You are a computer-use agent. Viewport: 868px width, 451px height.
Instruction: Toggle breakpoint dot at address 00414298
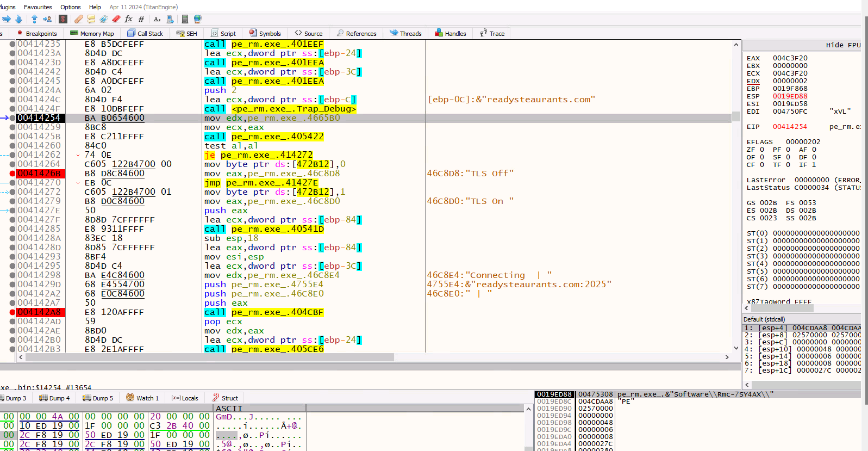click(13, 275)
